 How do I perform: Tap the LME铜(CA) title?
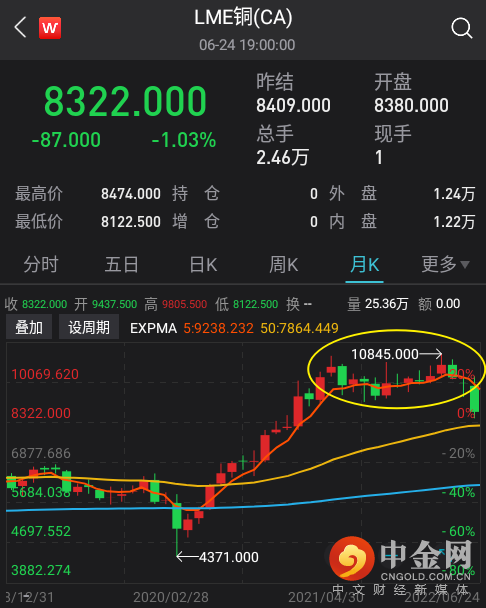[x=243, y=18]
